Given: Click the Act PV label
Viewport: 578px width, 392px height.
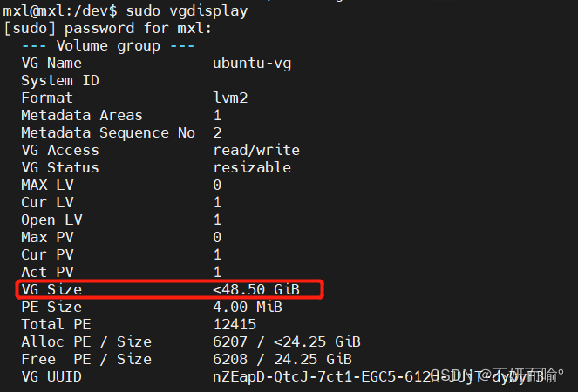Looking at the screenshot, I should (x=48, y=273).
